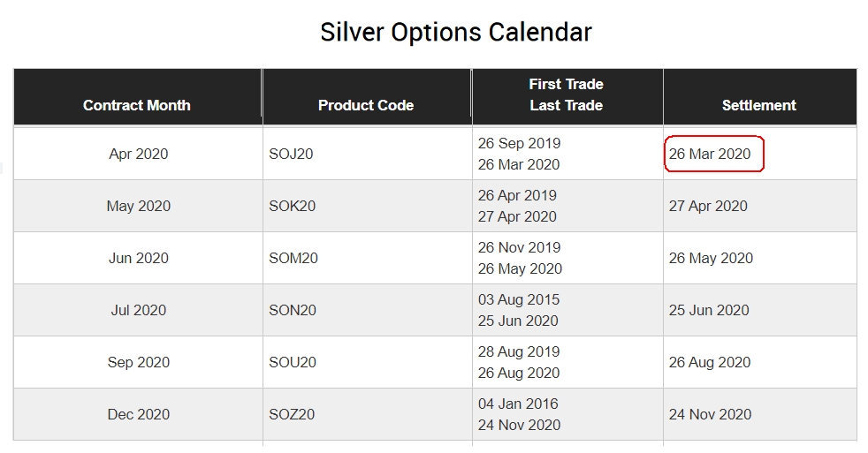The width and height of the screenshot is (868, 453).
Task: Select the Jun 2020 contract month
Action: [x=139, y=258]
